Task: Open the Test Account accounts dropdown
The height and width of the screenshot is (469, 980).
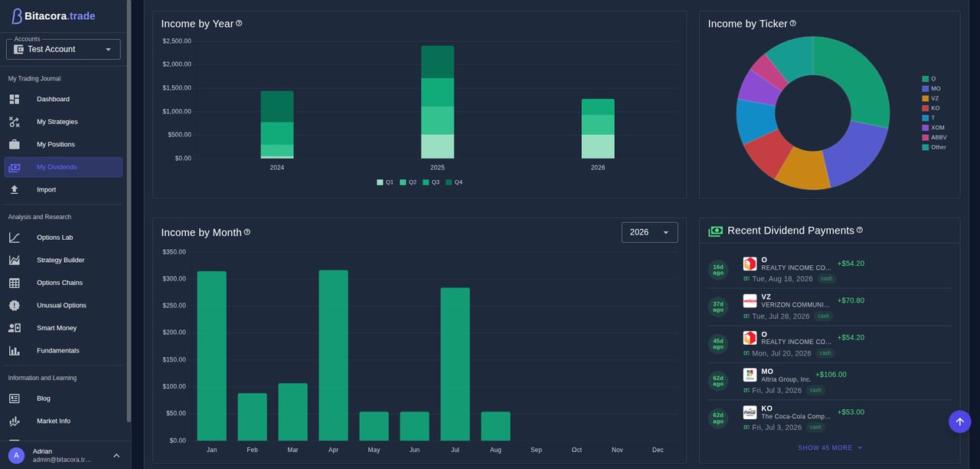Action: pyautogui.click(x=64, y=49)
